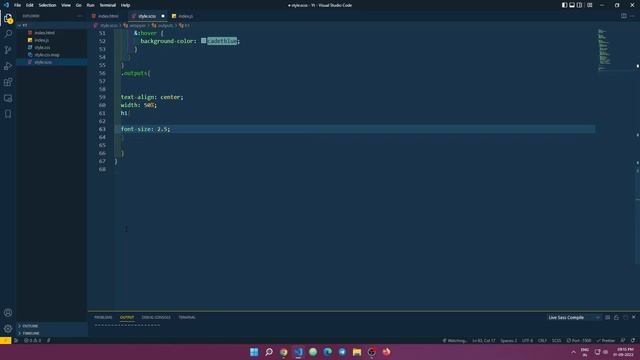Click the outputs breadcrumb segment

point(162,25)
